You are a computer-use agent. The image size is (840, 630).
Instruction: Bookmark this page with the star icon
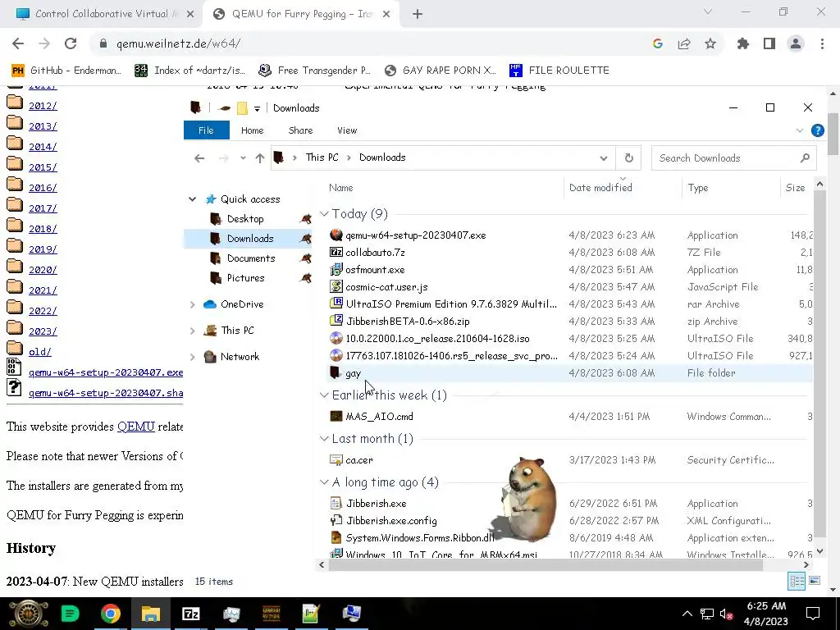(x=710, y=43)
